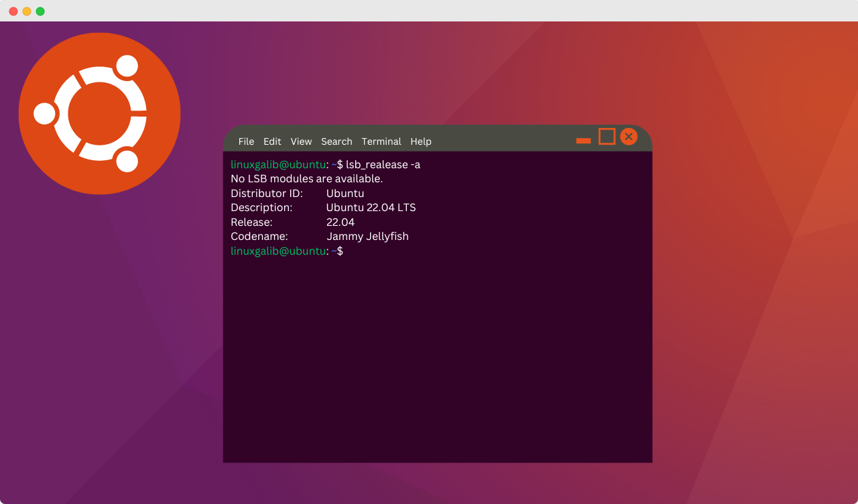Image resolution: width=858 pixels, height=504 pixels.
Task: Click the Ubuntu logo on desktop
Action: [x=99, y=113]
